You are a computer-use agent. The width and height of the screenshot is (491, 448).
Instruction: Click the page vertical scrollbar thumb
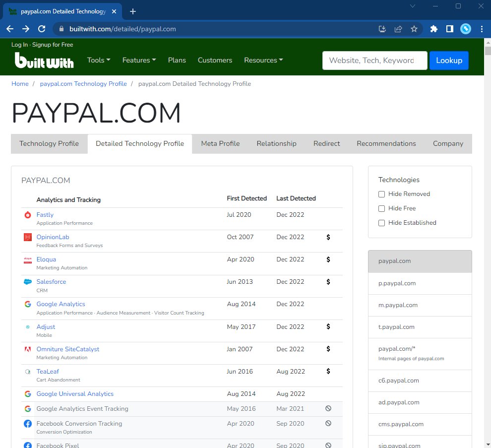tap(488, 51)
